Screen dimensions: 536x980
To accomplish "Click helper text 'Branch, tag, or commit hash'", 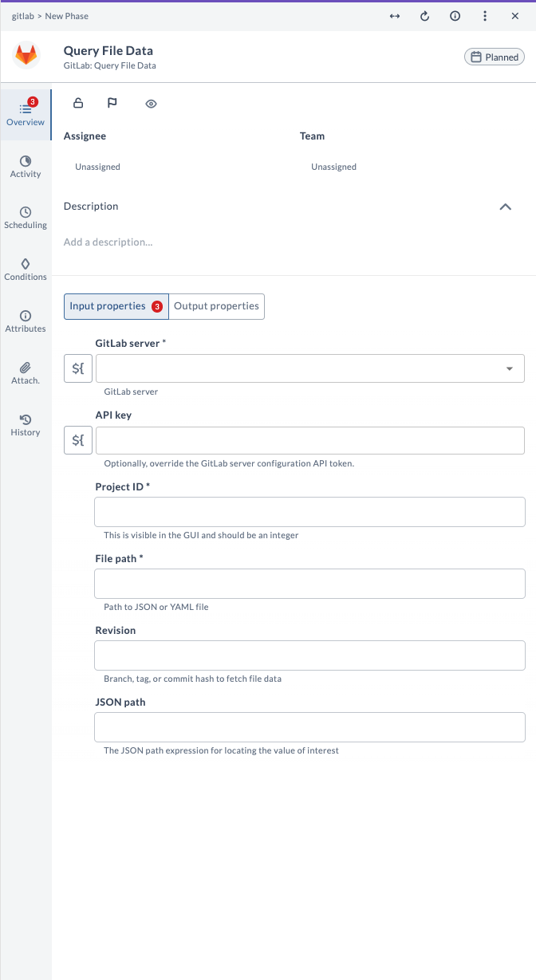I will (x=192, y=679).
